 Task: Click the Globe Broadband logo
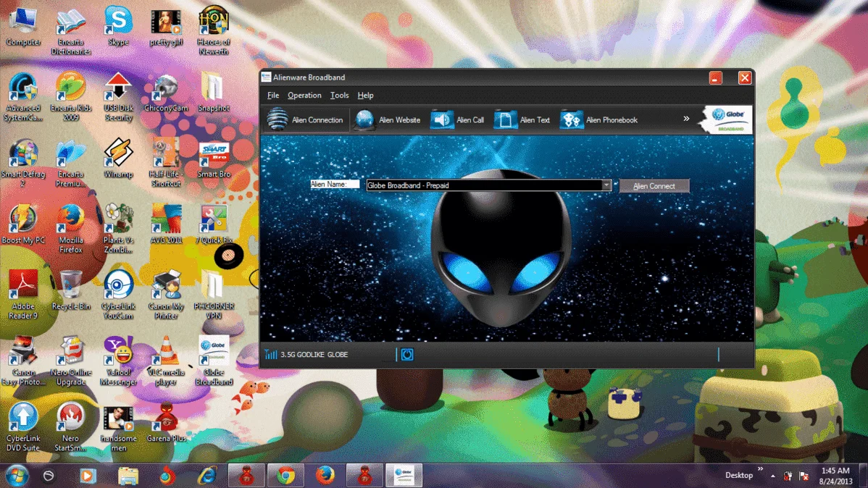[x=727, y=119]
